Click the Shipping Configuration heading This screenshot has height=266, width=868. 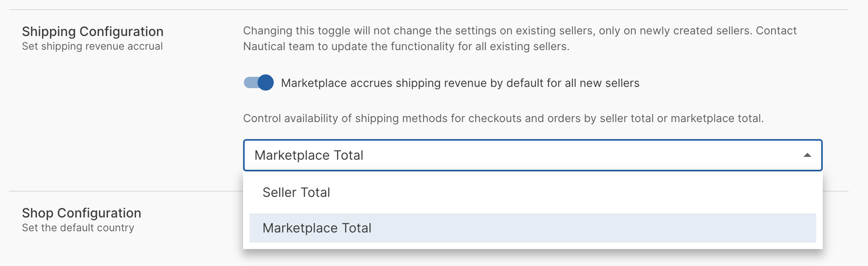(92, 32)
